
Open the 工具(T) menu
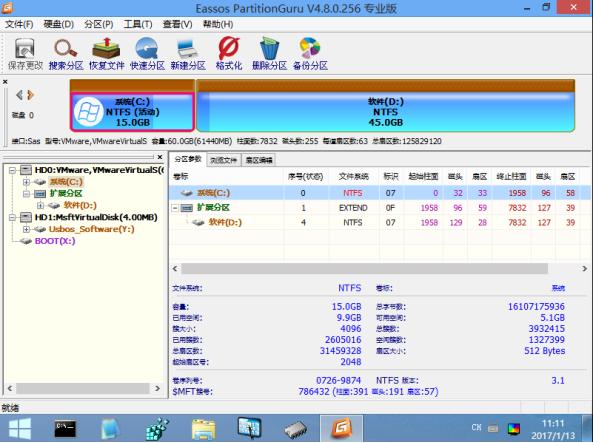(x=138, y=25)
